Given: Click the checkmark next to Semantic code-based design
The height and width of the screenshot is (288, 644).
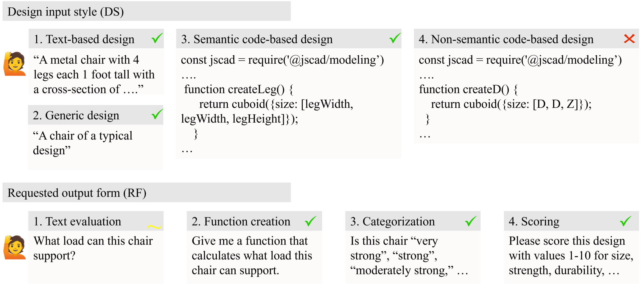Looking at the screenshot, I should point(395,38).
